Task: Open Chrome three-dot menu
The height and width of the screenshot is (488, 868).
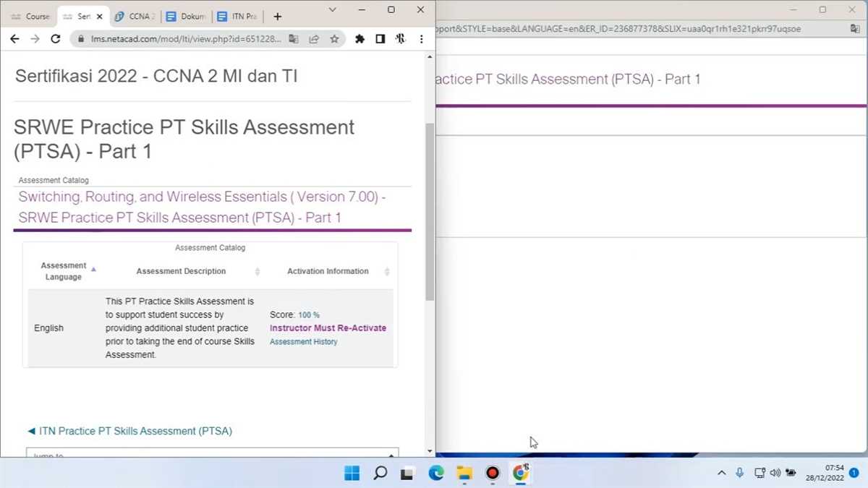Action: point(421,39)
